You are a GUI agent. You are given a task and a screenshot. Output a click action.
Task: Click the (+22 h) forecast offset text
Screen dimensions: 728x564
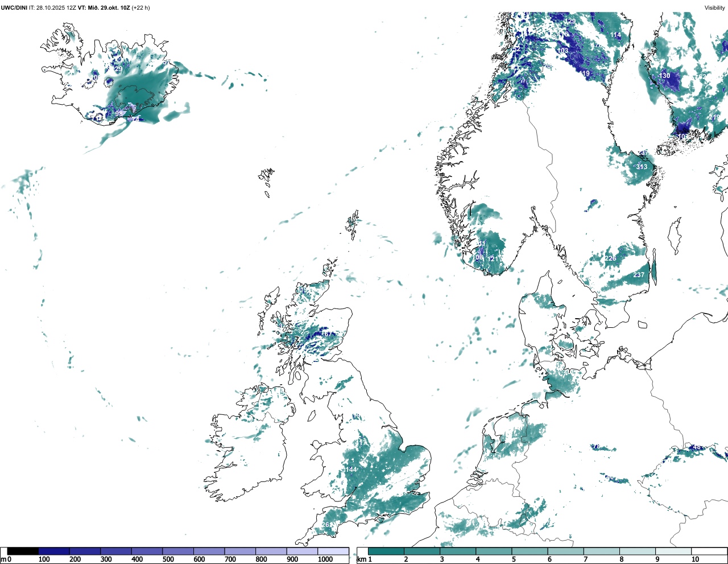point(140,8)
